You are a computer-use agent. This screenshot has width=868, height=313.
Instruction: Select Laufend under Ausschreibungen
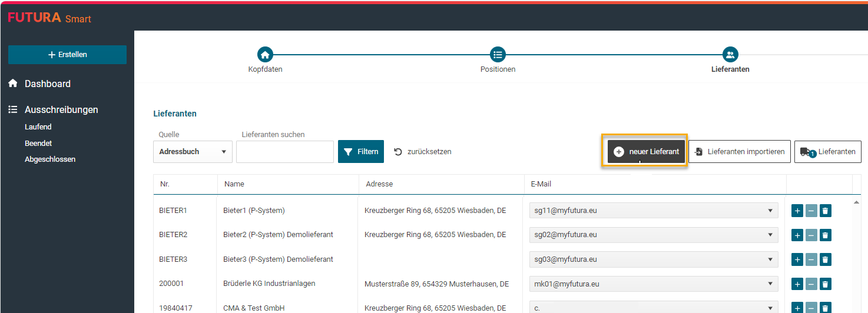click(x=38, y=127)
